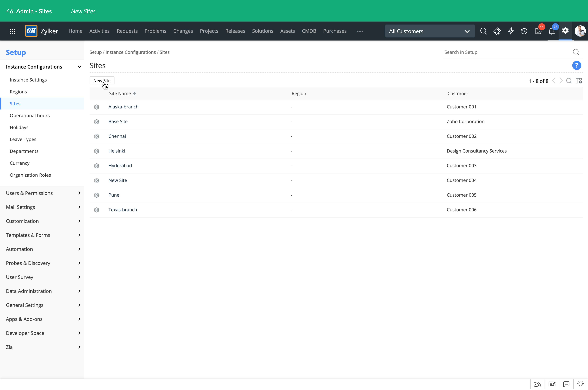Click the Customer column header
Screen dimensions: 588x390
458,94
